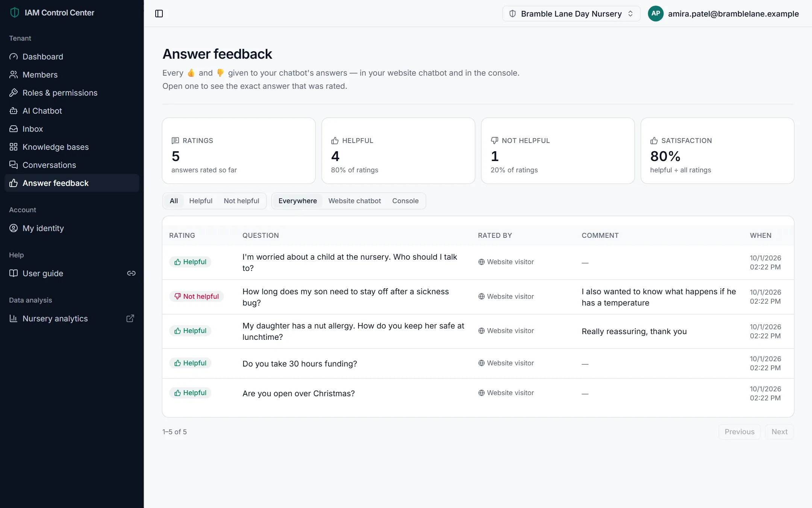The height and width of the screenshot is (508, 812).
Task: Open the worried about a child question row
Action: tap(478, 262)
